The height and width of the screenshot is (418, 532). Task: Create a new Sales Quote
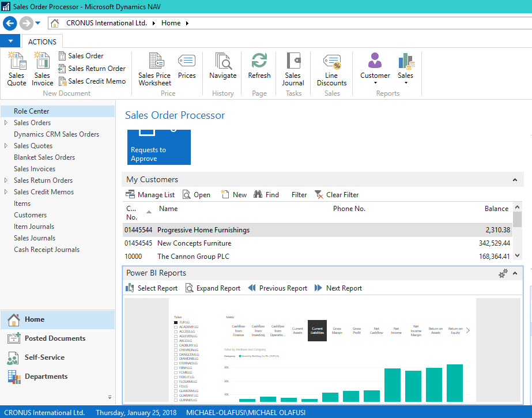pyautogui.click(x=17, y=69)
